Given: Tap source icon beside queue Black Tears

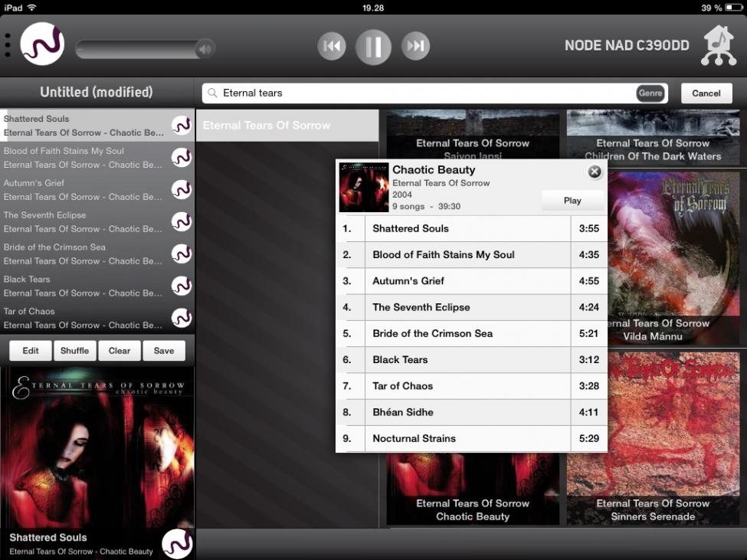Looking at the screenshot, I should click(182, 287).
